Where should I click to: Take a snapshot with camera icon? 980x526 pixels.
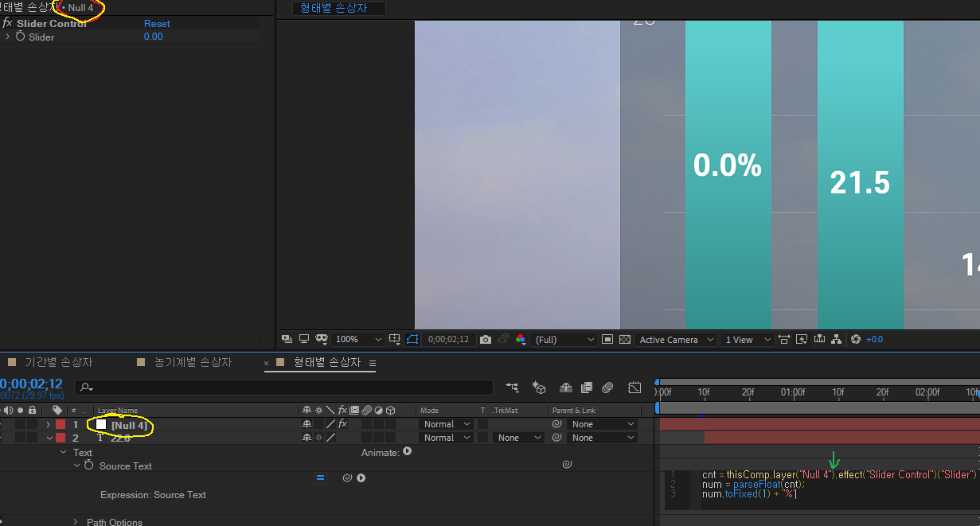click(486, 339)
